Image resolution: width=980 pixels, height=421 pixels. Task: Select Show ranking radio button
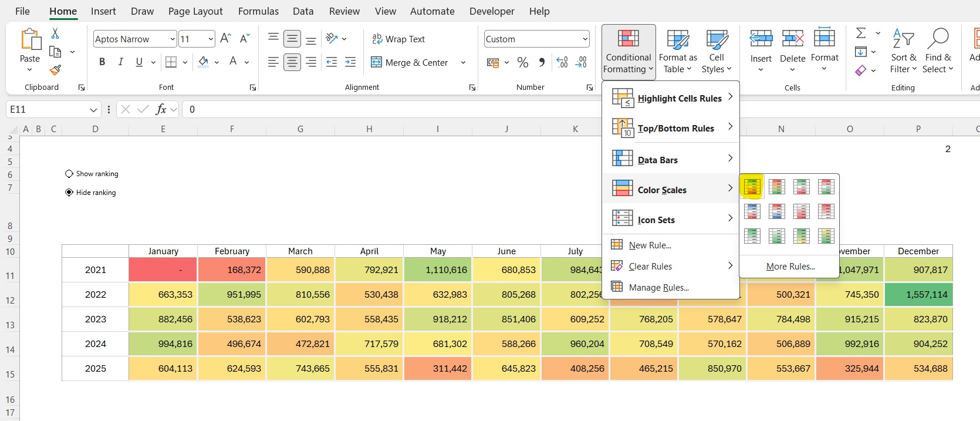(69, 174)
